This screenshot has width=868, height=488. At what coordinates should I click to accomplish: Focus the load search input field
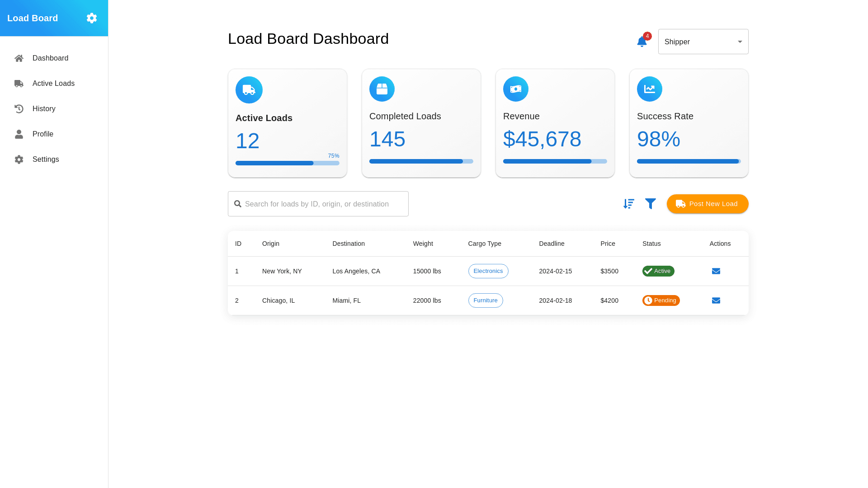[x=323, y=204]
